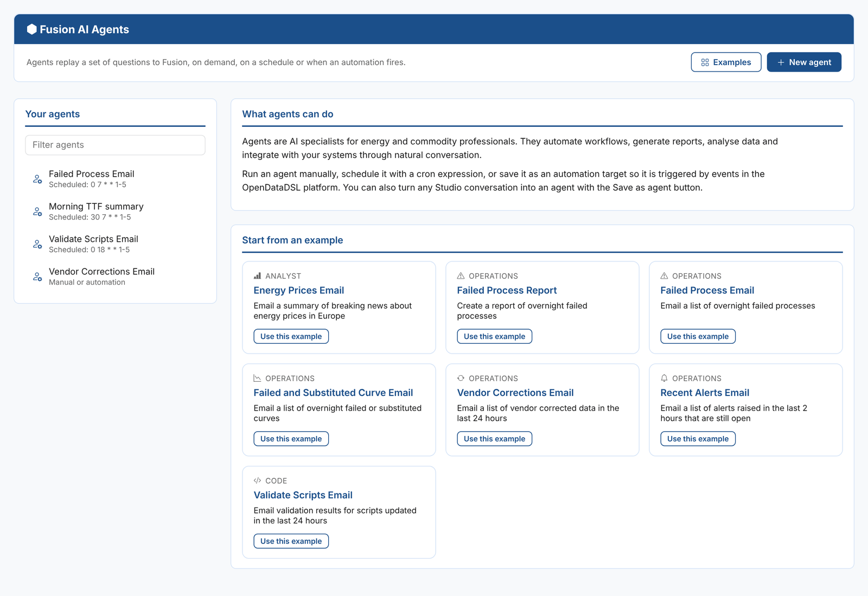Open the Examples button
868x596 pixels.
click(x=726, y=62)
